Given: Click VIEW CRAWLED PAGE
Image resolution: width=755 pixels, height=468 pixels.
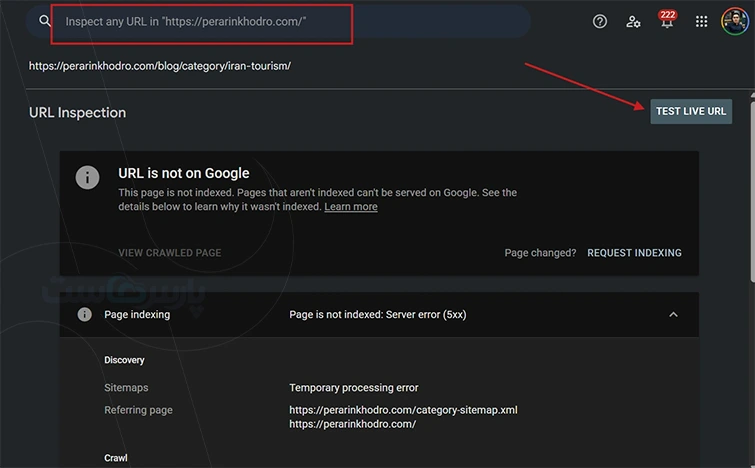Looking at the screenshot, I should [169, 253].
